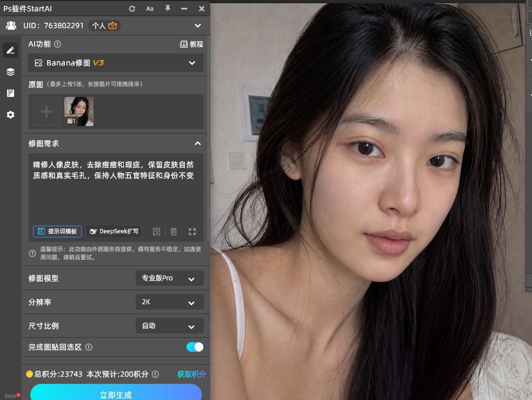532x400 pixels.
Task: Click the DeepSeek扩写 button
Action: 114,232
